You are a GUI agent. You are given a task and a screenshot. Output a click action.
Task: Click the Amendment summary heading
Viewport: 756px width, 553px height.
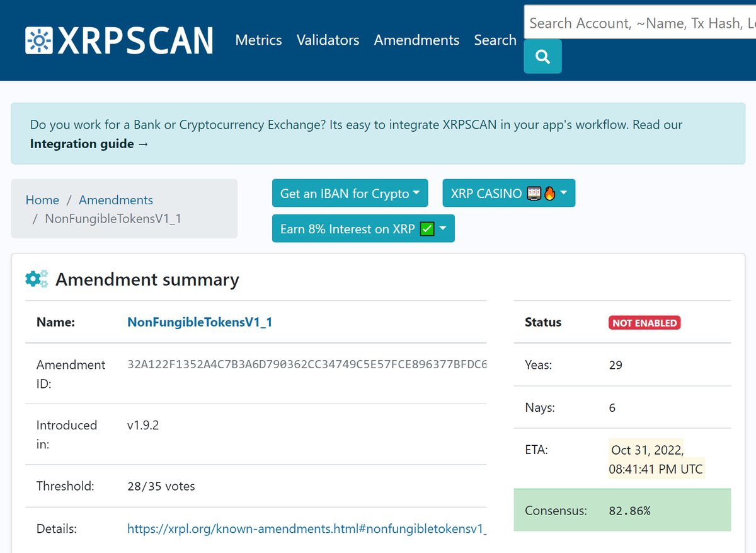click(x=147, y=279)
